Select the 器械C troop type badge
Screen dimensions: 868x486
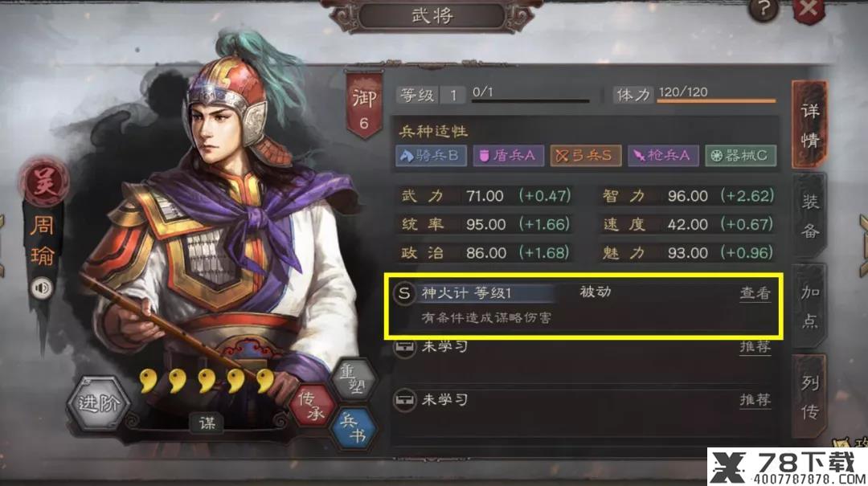(x=741, y=156)
